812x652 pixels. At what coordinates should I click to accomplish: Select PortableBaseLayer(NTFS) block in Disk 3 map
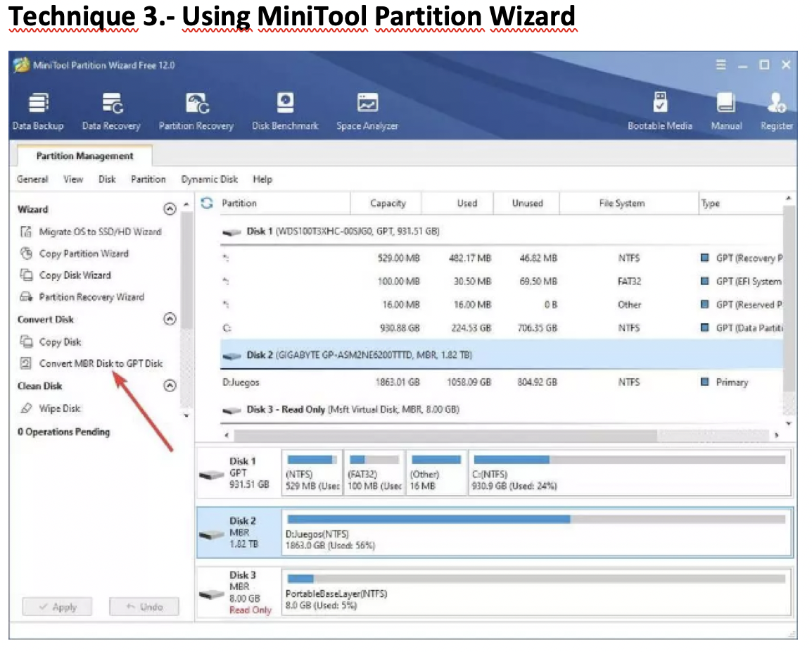(x=536, y=592)
